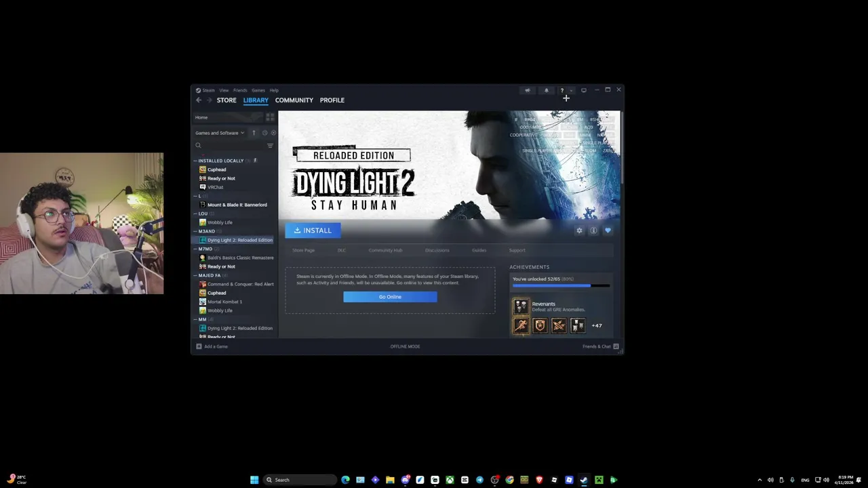Image resolution: width=868 pixels, height=488 pixels.
Task: Click the vertical scrollbar of game page
Action: tap(621, 149)
